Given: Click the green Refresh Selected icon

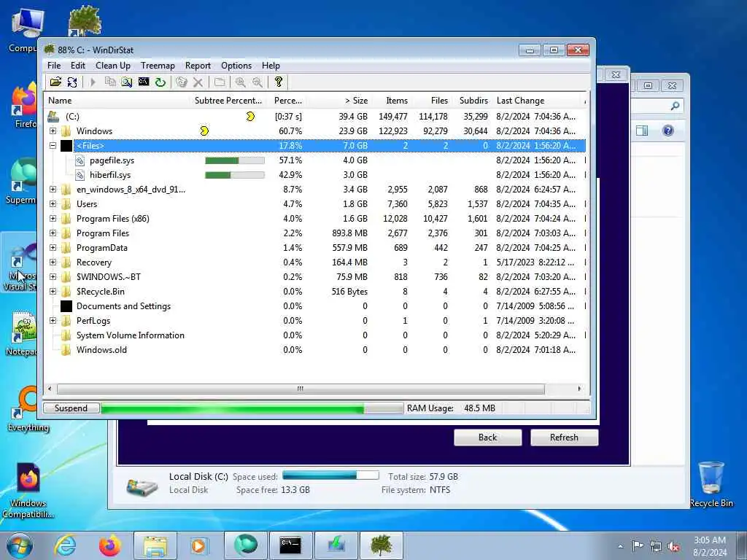Looking at the screenshot, I should coord(160,82).
